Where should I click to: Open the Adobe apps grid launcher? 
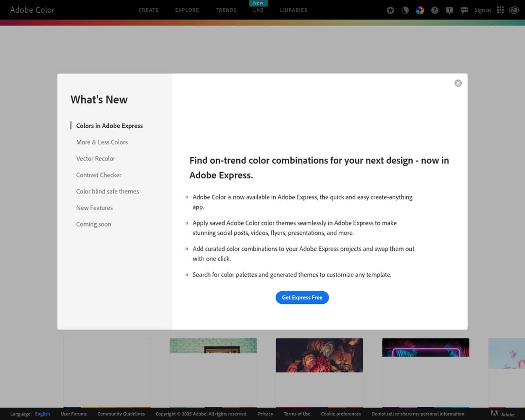tap(500, 10)
